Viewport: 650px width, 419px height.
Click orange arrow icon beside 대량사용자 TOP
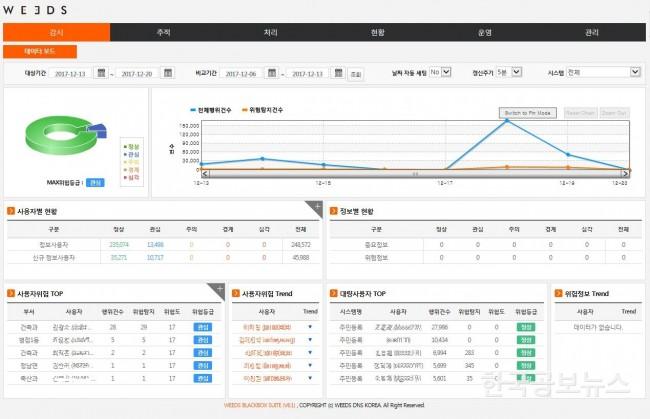[x=333, y=293]
